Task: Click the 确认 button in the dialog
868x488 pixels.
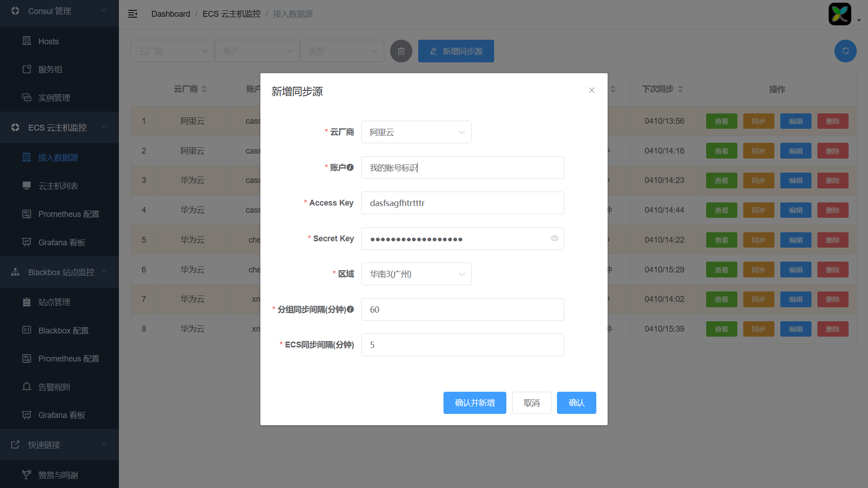Action: 576,403
